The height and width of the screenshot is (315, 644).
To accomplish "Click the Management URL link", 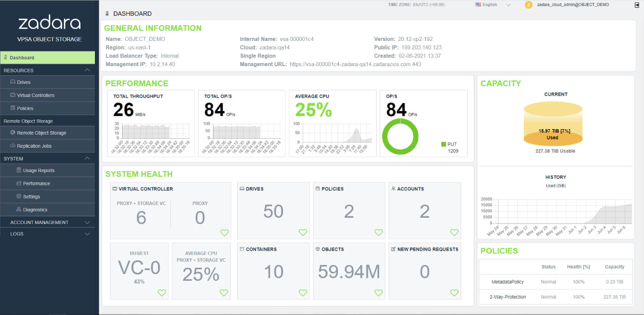I will point(355,64).
